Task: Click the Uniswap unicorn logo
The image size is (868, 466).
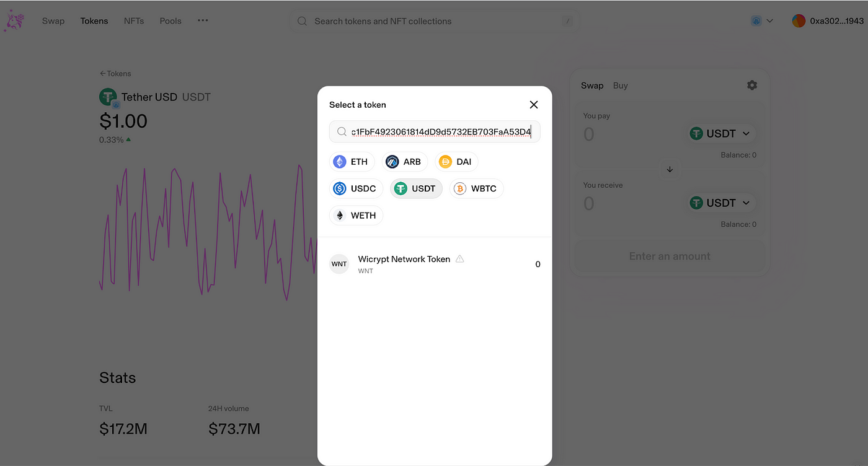Action: tap(14, 20)
